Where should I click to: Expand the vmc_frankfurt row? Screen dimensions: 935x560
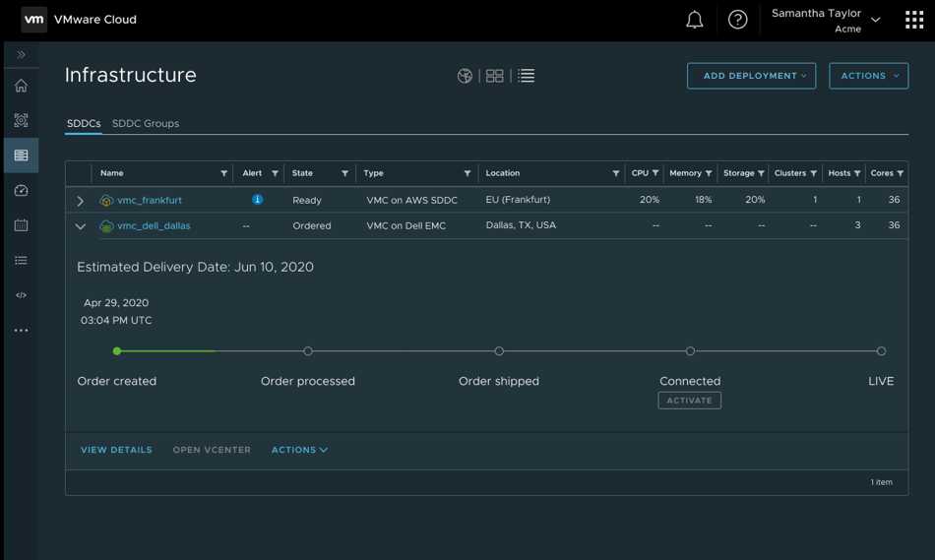click(80, 201)
